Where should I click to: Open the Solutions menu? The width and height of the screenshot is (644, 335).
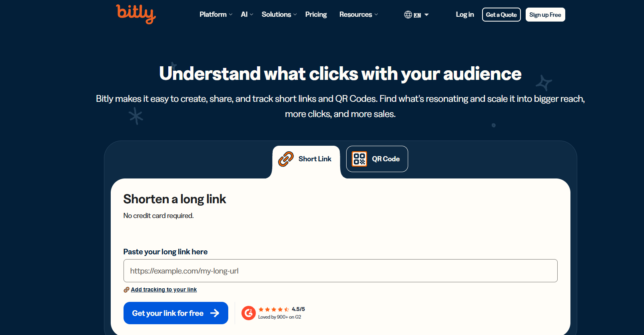pos(279,14)
